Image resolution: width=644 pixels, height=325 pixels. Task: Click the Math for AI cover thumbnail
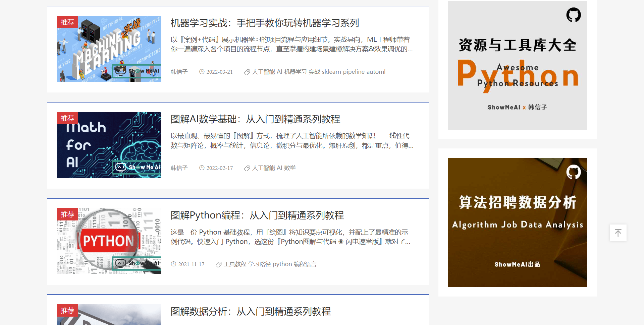click(109, 145)
